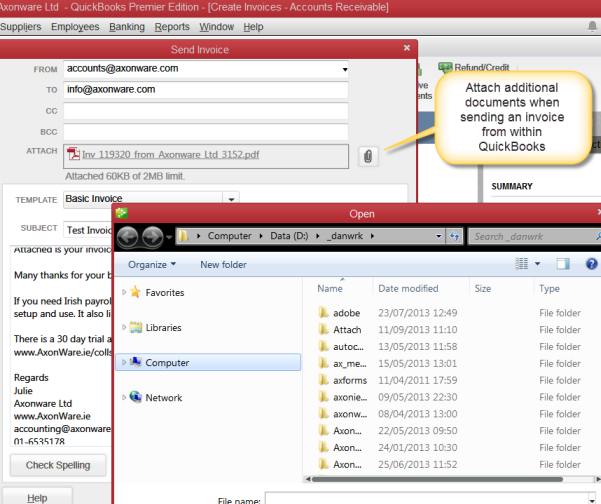
Task: Open the address bar history dropdown
Action: [x=439, y=236]
